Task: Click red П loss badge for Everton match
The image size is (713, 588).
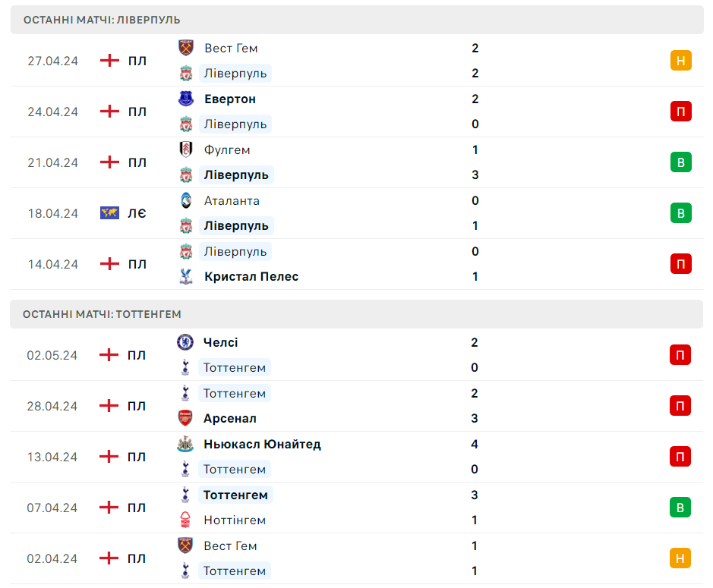Action: pyautogui.click(x=680, y=112)
